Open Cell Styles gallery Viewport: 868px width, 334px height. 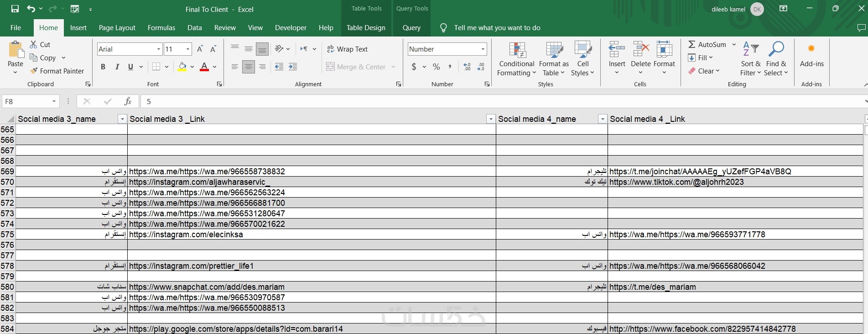click(x=582, y=59)
